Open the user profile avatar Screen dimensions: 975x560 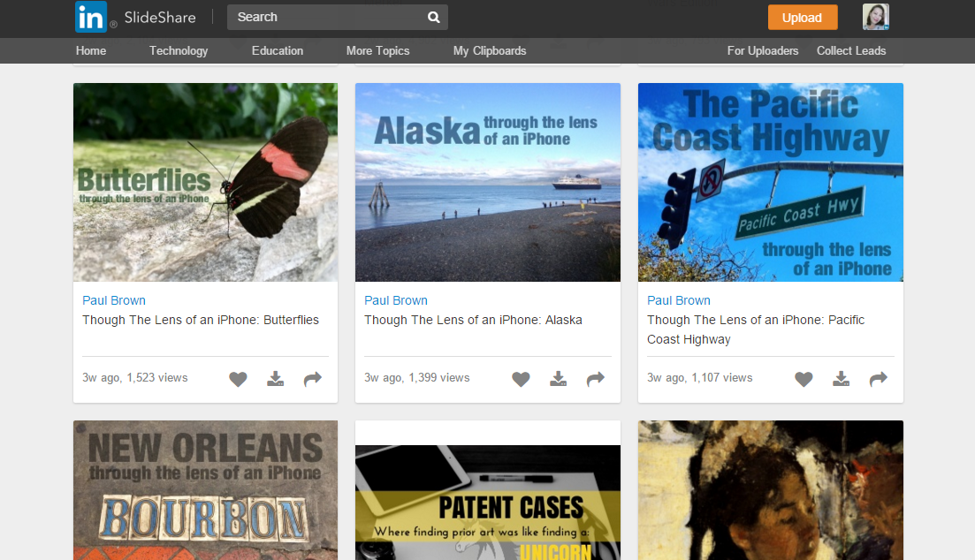click(x=875, y=17)
